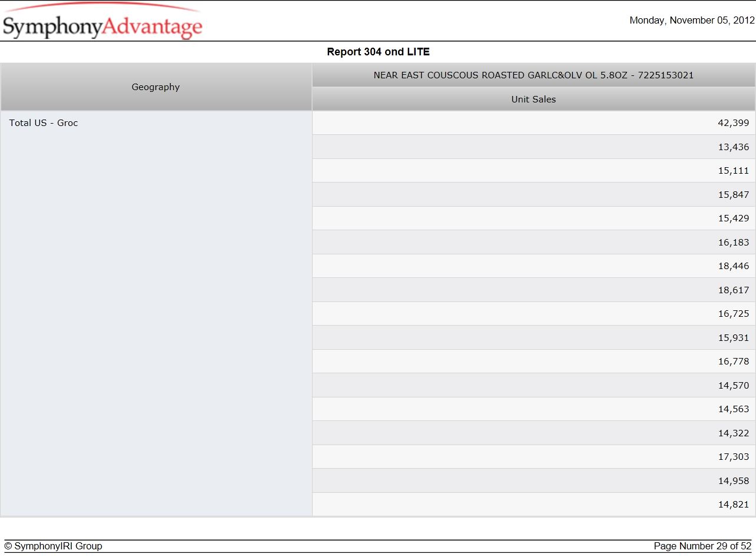Select the unit sales value 16,183
The image size is (756, 557).
point(733,243)
